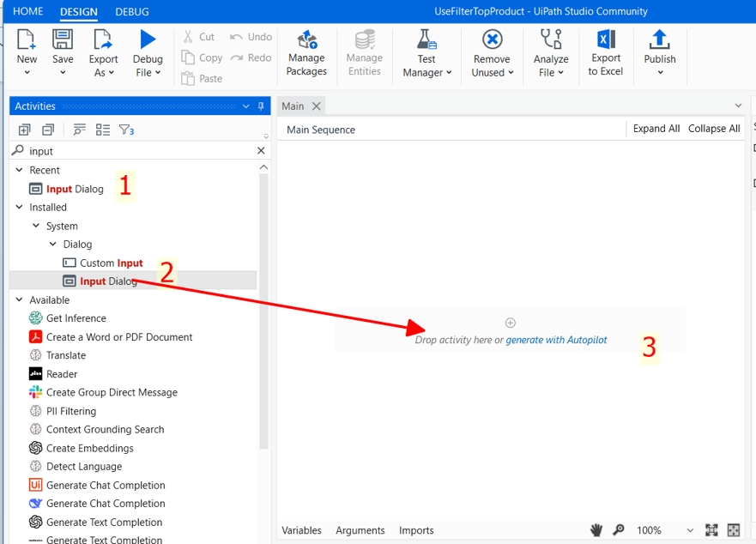
Task: Open the activities filter funnel icon
Action: coord(126,130)
